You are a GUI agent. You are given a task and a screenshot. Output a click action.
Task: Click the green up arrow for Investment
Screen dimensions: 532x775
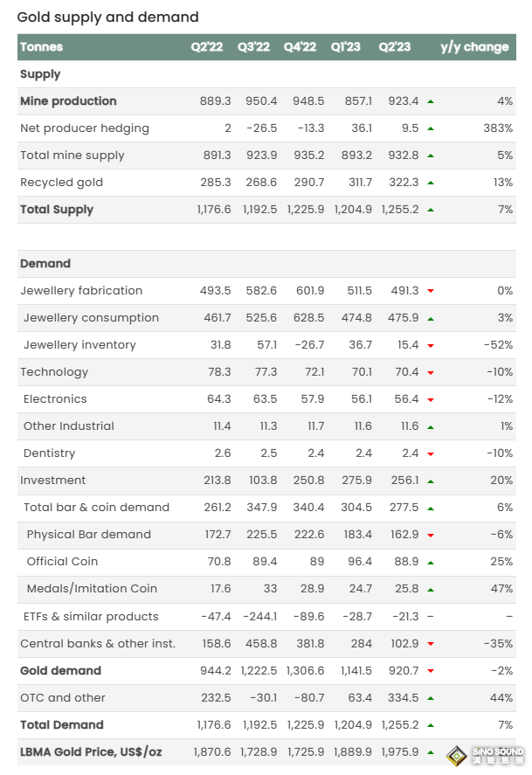[431, 481]
